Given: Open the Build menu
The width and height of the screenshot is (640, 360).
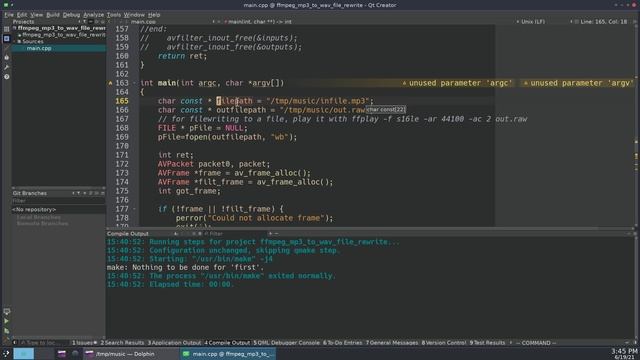Looking at the screenshot, I should [x=53, y=15].
